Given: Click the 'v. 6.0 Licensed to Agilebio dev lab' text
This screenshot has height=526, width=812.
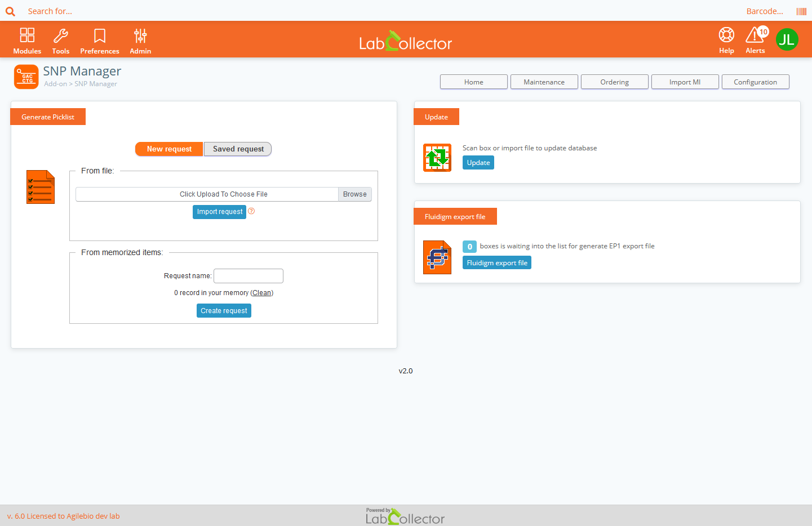Looking at the screenshot, I should click(64, 516).
